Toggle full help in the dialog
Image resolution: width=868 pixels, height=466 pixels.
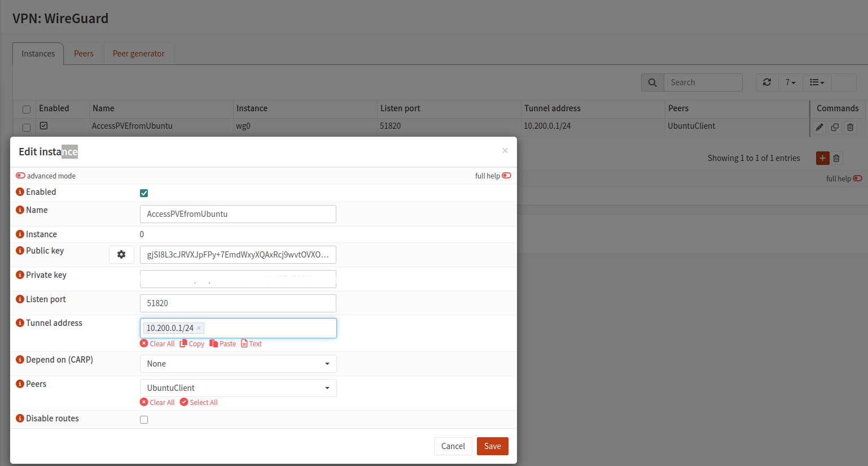pos(506,176)
